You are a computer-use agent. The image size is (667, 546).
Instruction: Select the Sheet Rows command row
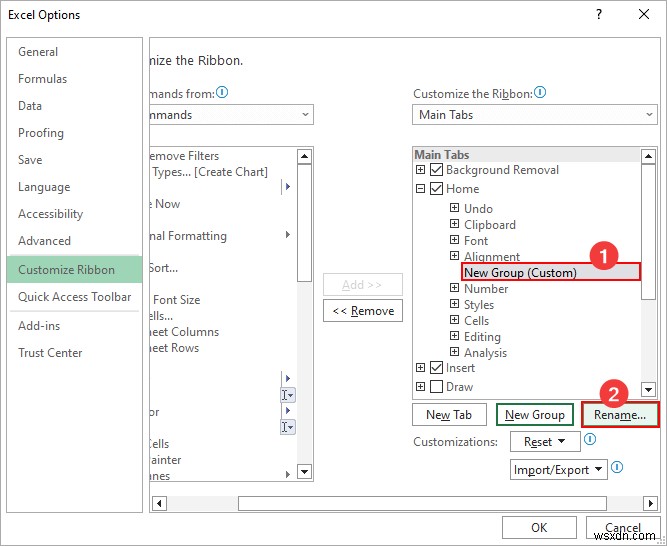tap(223, 348)
